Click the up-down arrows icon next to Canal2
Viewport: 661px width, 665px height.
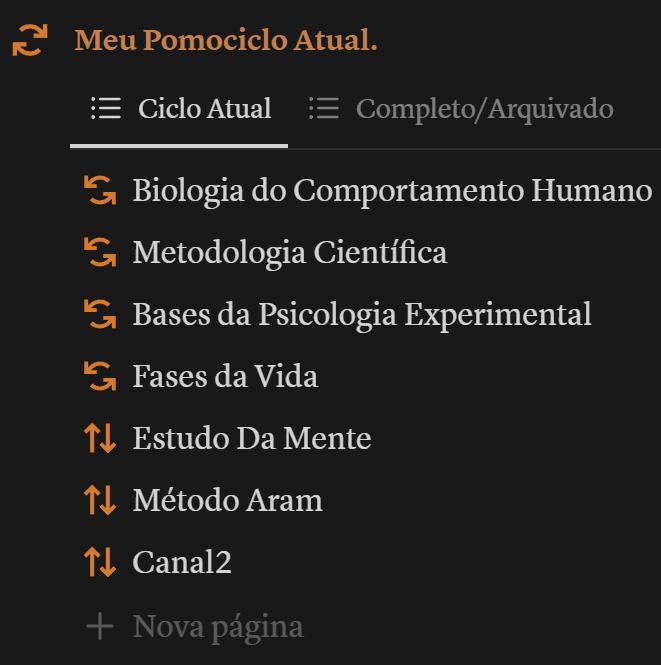[x=100, y=562]
